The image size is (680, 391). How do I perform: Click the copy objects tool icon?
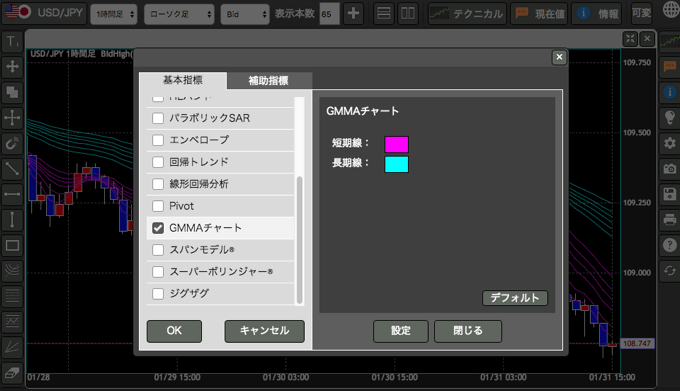pos(12,92)
